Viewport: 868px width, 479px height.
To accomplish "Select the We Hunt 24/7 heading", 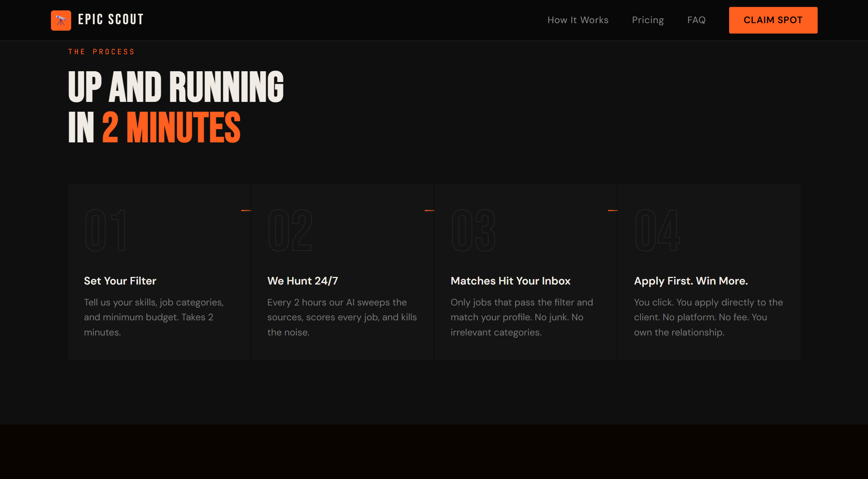I will [302, 281].
